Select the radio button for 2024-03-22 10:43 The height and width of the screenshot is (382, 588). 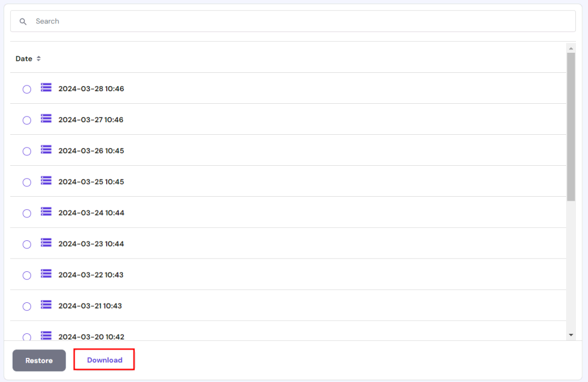[x=26, y=275]
